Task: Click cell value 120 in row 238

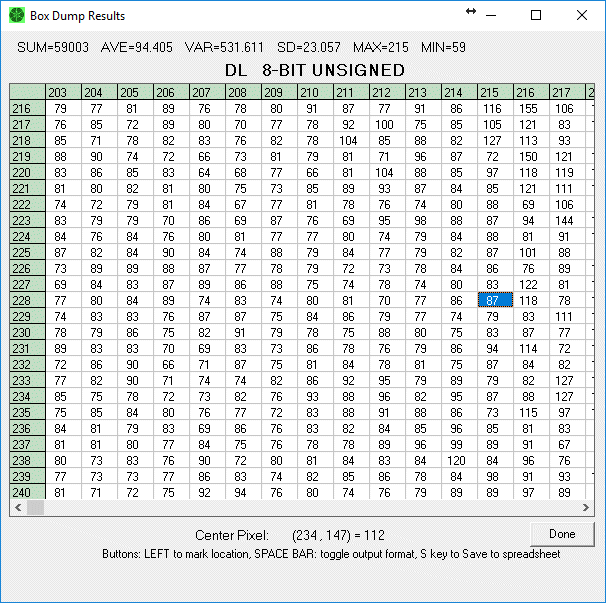Action: 456,460
